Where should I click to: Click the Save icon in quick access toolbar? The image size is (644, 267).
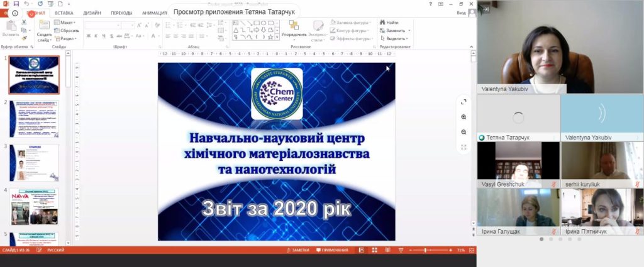click(x=17, y=4)
